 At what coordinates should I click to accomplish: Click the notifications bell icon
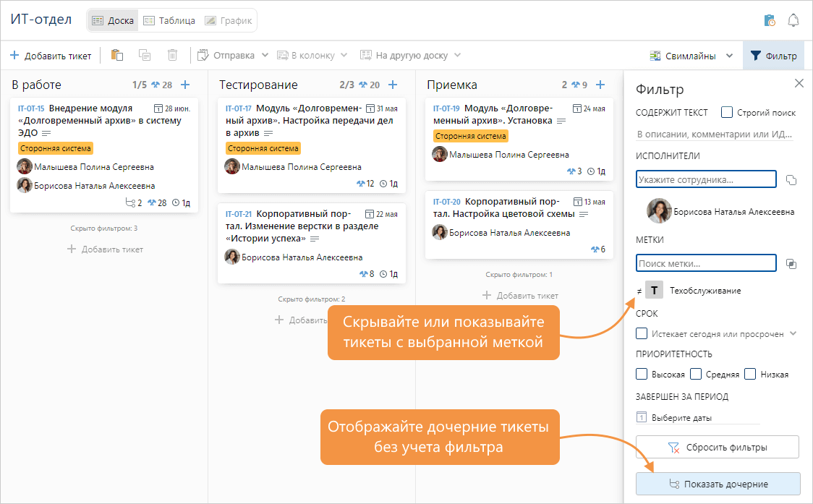(x=793, y=20)
